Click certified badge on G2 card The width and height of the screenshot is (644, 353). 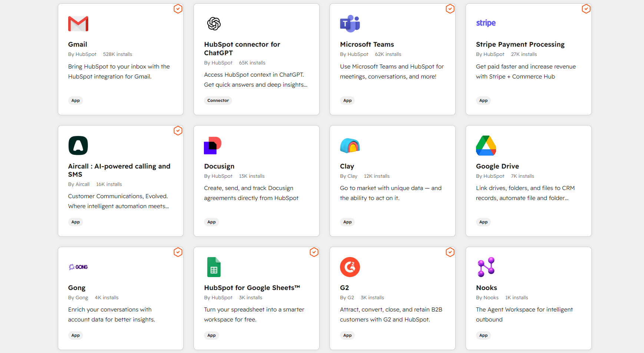click(x=450, y=252)
